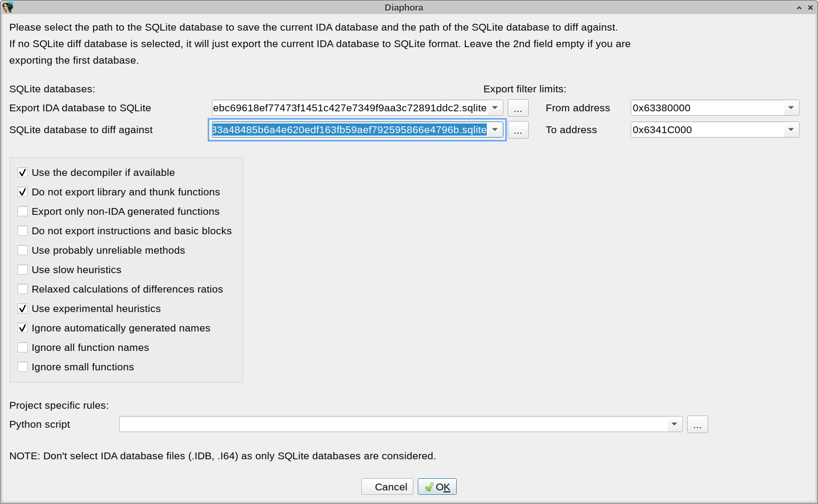Open the export database history dropdown
Viewport: 818px width, 504px height.
[495, 108]
